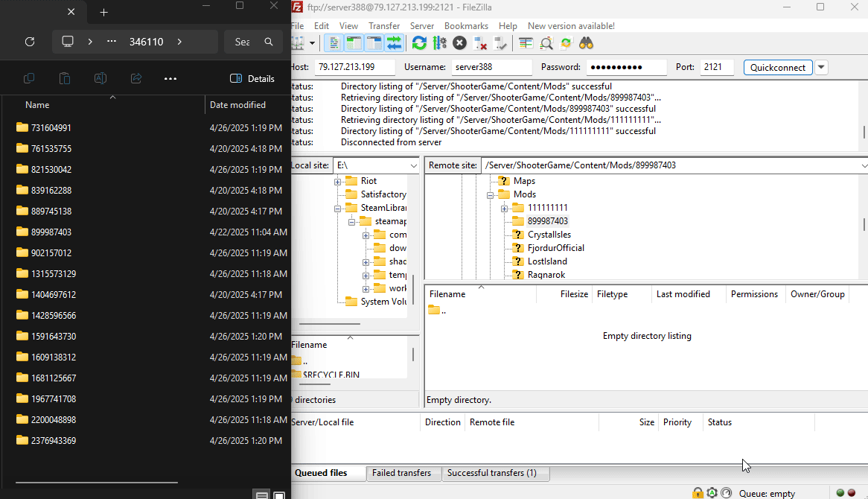868x499 pixels.
Task: Open the View menu in FileZilla
Action: coord(348,26)
